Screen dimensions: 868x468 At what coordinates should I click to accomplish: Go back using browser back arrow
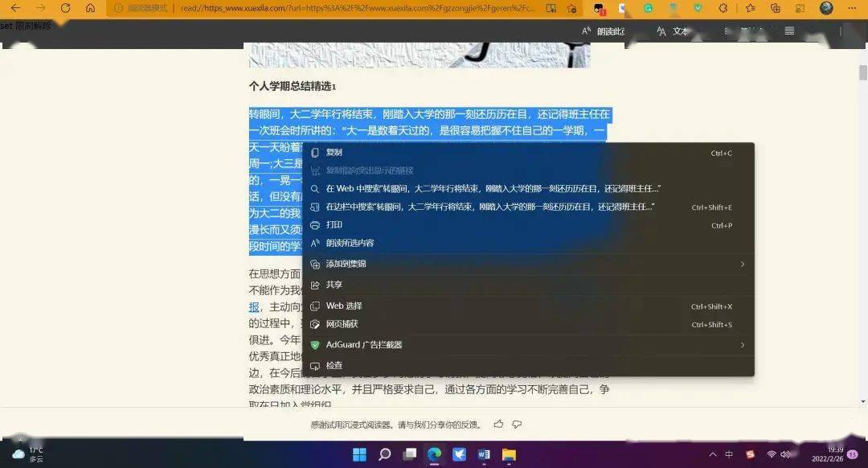[x=15, y=8]
